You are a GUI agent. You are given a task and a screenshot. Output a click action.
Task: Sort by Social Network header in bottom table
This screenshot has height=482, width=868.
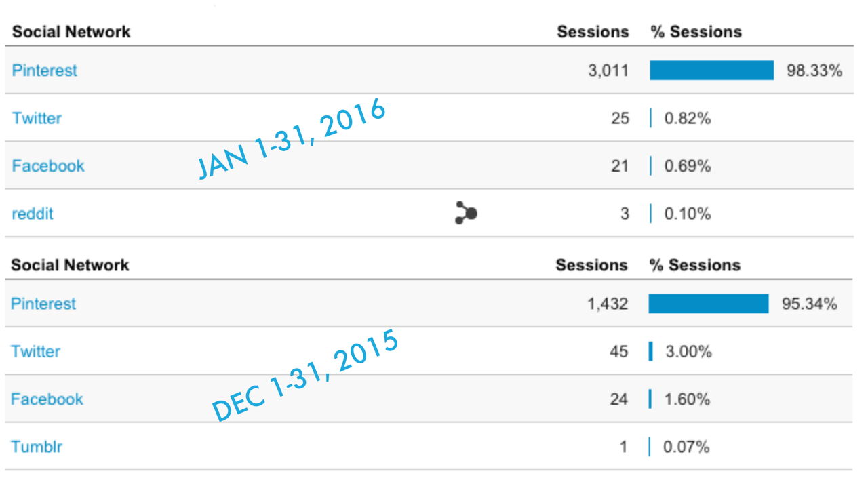70,265
